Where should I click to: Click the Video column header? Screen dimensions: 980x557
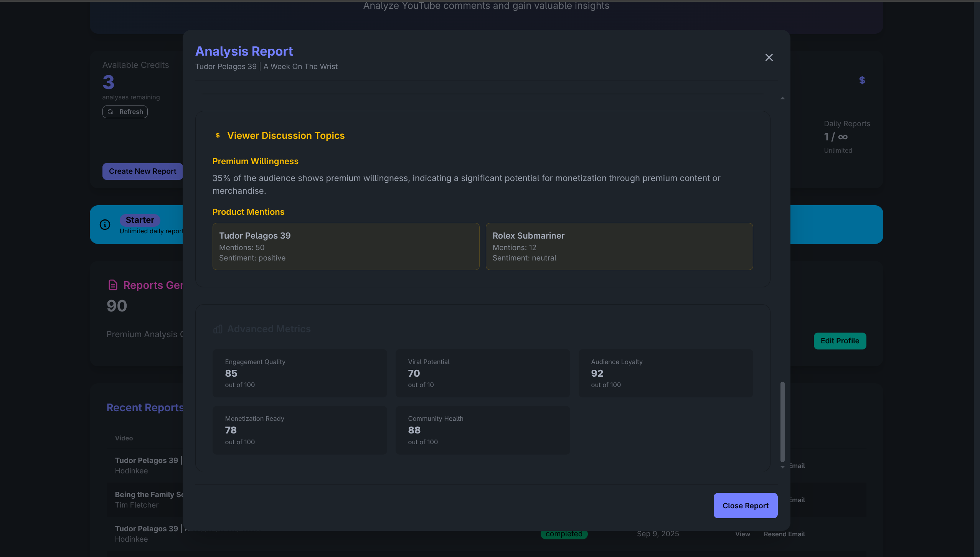(124, 438)
